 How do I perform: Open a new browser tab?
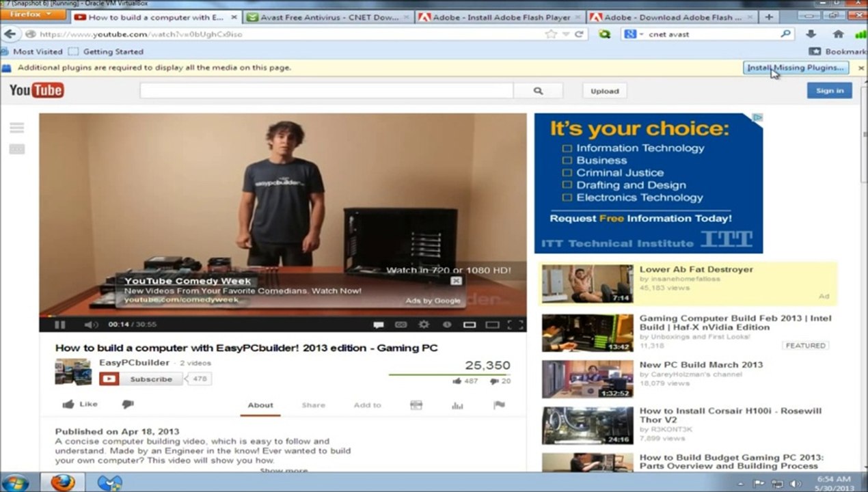769,17
